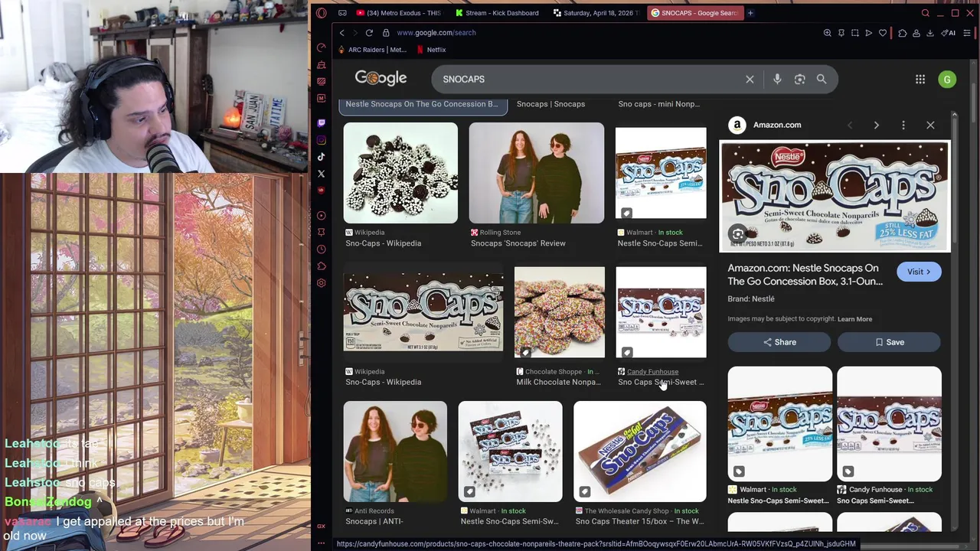Click the zoom magnifier in address bar
Viewport: 980px width, 551px height.
(827, 33)
